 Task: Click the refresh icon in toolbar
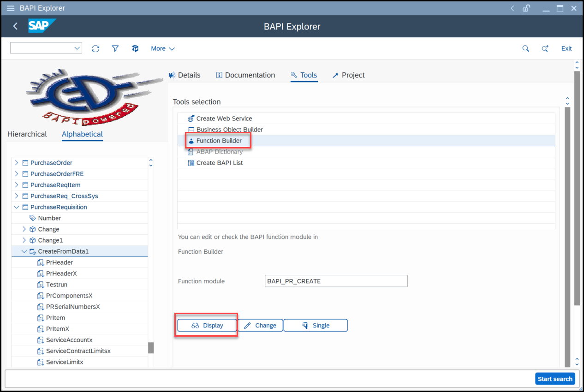(x=95, y=48)
